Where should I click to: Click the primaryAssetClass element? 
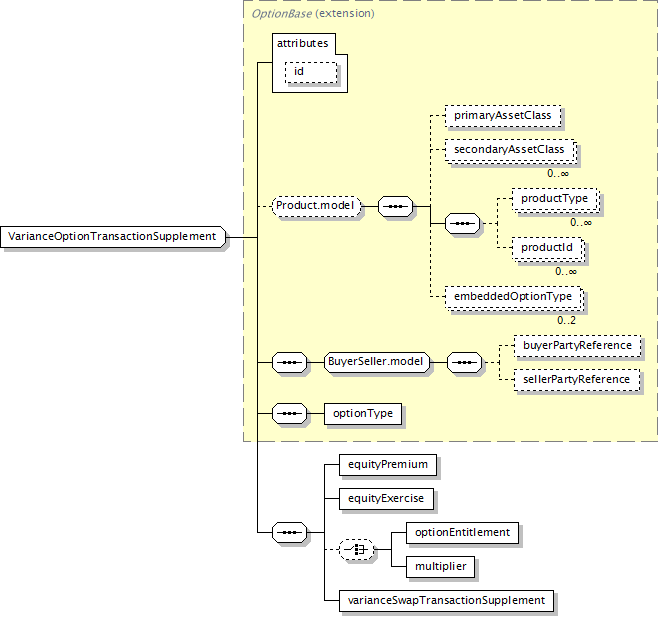(x=502, y=116)
